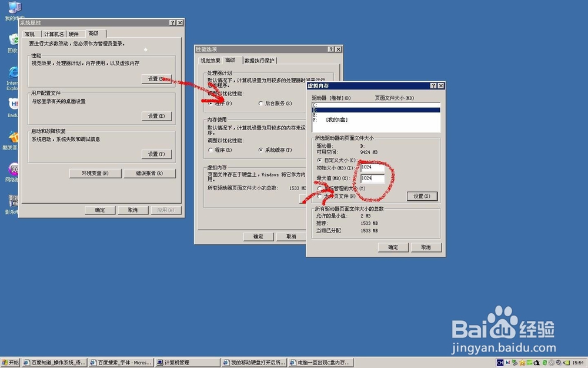Switch to 硬件 tab
This screenshot has width=588, height=368.
pyautogui.click(x=74, y=34)
